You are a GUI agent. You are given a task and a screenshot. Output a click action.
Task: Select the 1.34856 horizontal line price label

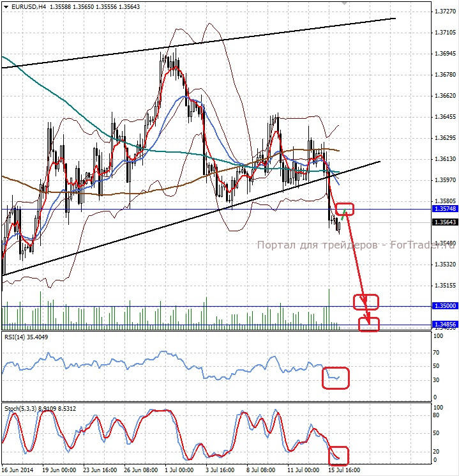445,324
